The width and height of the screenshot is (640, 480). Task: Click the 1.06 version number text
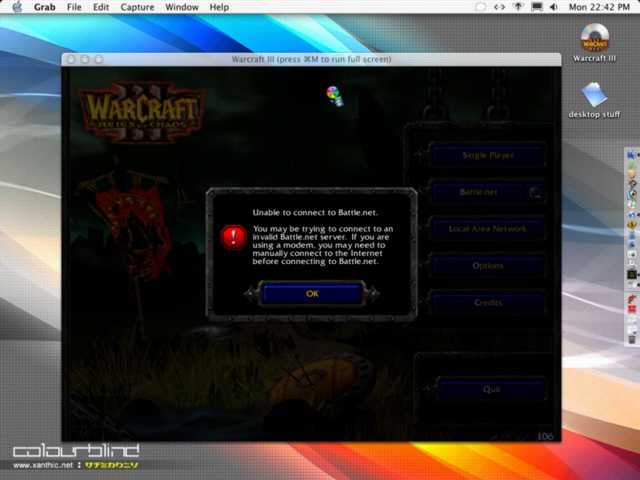pos(545,436)
